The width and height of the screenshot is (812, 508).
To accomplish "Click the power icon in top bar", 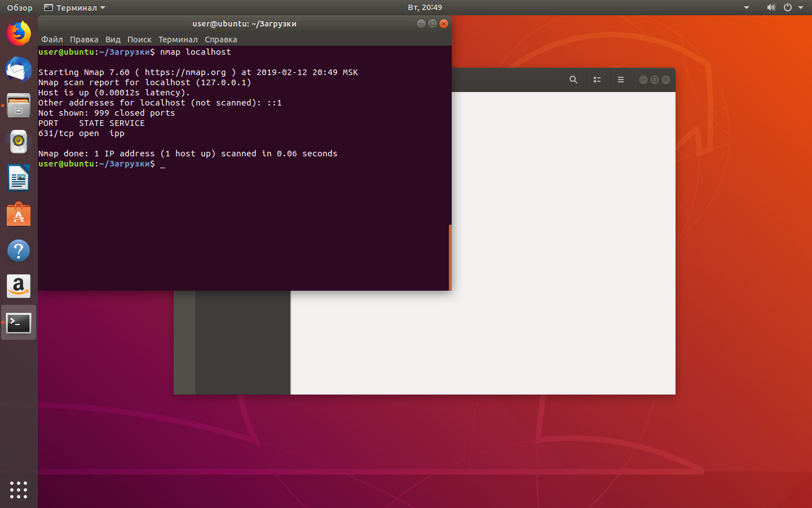I will coord(788,7).
